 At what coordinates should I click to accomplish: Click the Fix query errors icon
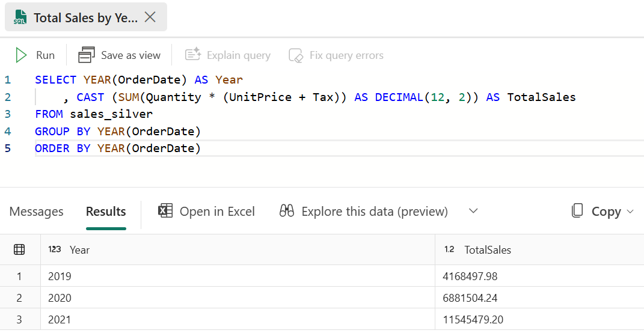coord(296,55)
